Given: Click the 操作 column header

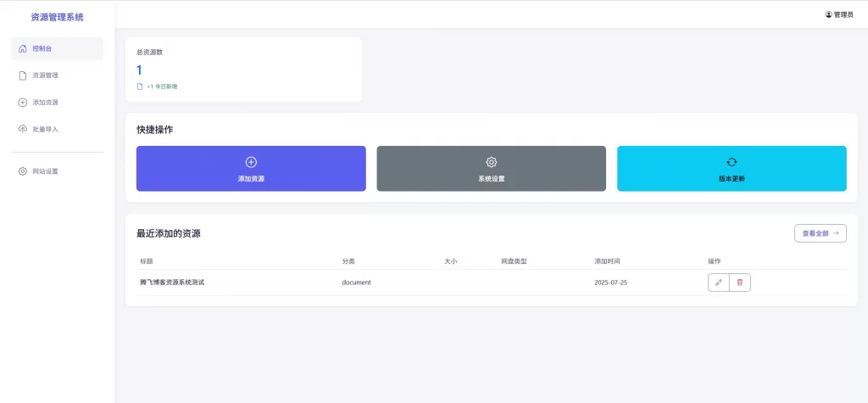Looking at the screenshot, I should pos(714,261).
